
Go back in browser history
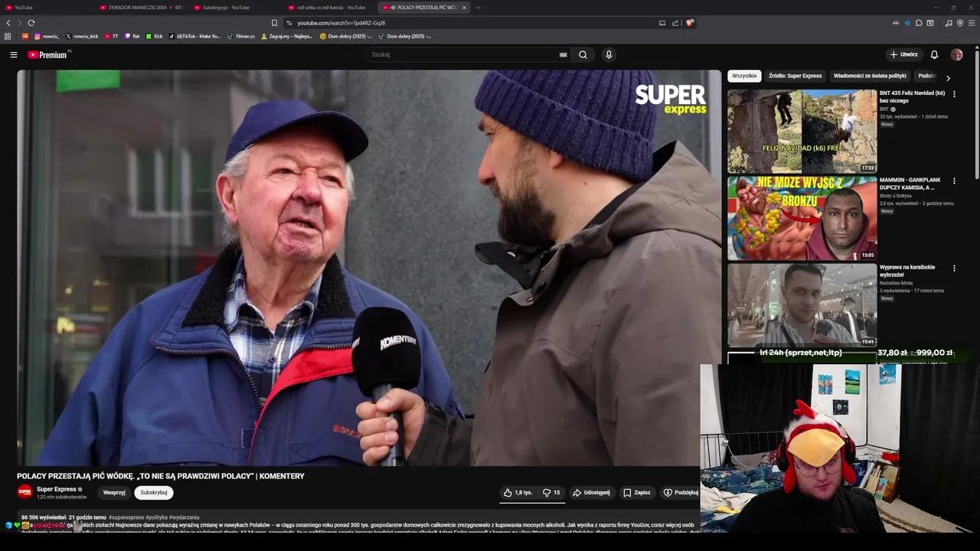8,23
